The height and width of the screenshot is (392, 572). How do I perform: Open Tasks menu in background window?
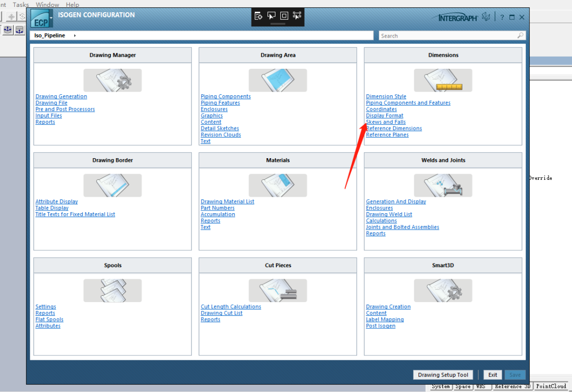pos(21,4)
